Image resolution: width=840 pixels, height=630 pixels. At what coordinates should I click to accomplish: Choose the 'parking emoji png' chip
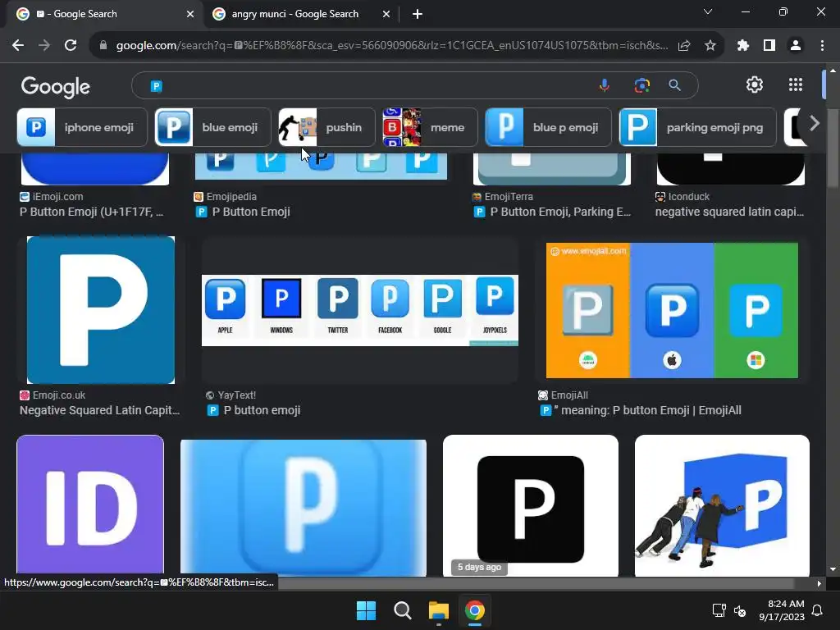(697, 127)
